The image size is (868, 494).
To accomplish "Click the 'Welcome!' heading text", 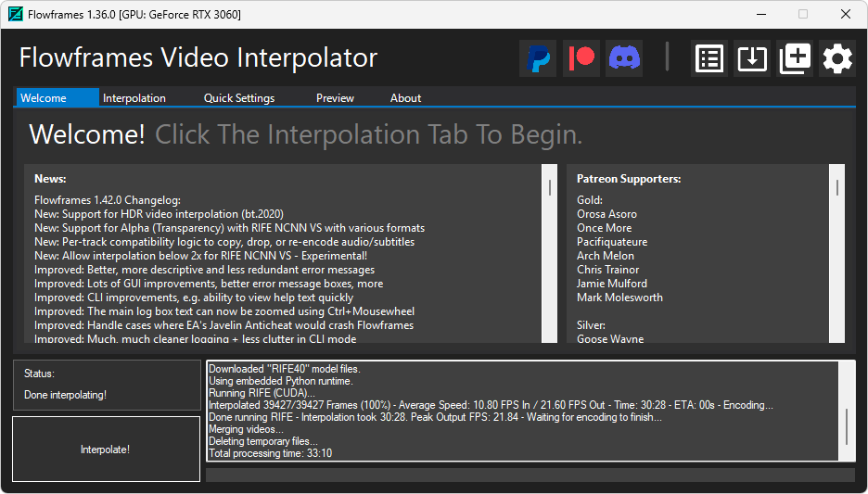I will [x=87, y=134].
